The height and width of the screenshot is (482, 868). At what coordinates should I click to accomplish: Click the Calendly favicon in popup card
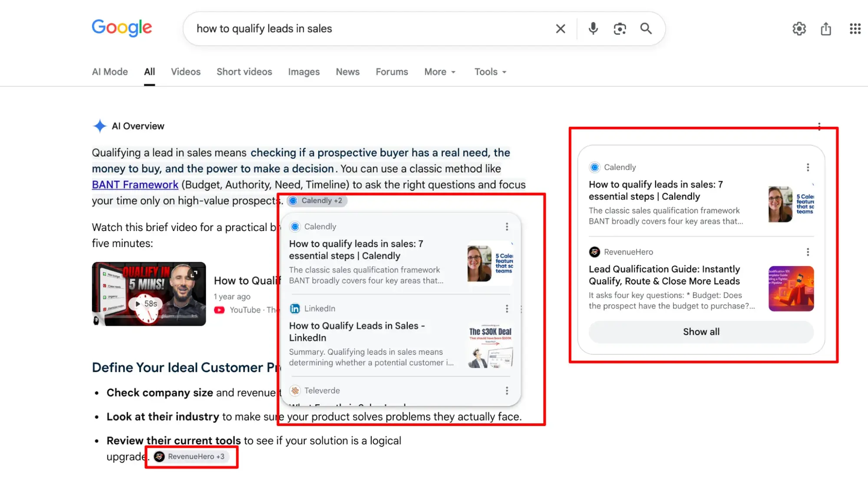(295, 227)
